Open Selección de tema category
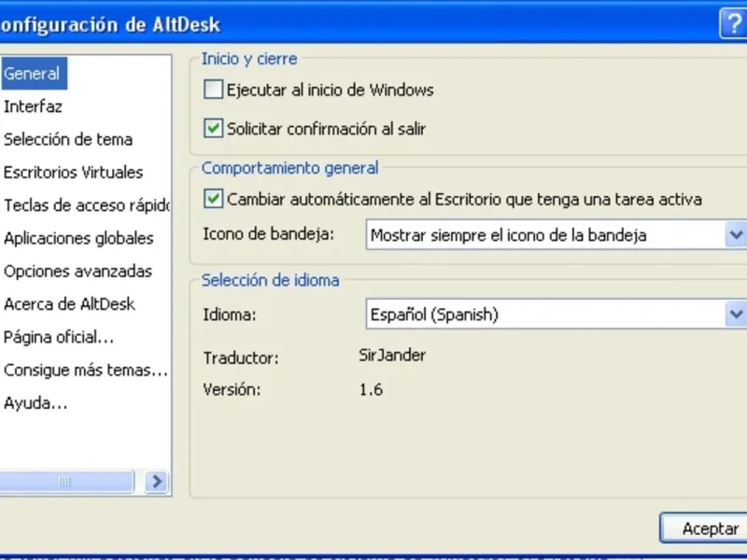Image resolution: width=747 pixels, height=560 pixels. (67, 139)
